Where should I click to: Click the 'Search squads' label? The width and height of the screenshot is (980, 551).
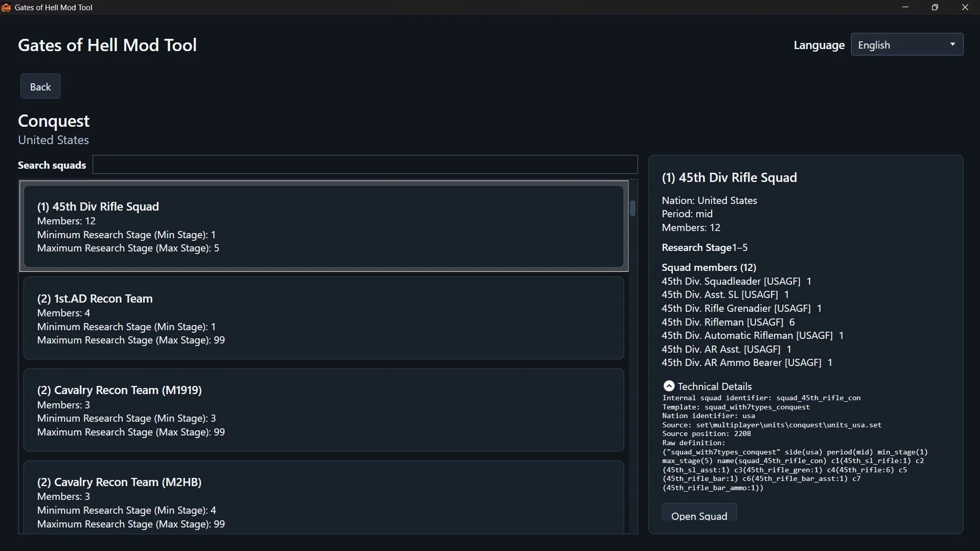pyautogui.click(x=52, y=166)
